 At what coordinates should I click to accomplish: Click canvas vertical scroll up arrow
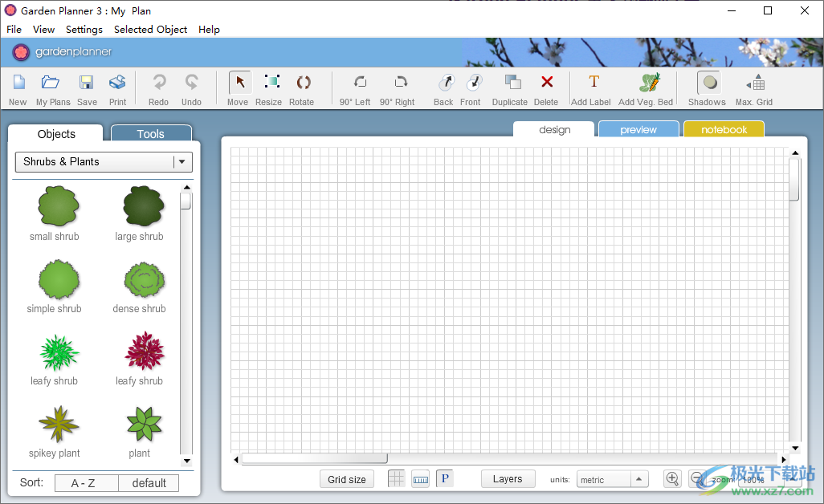(795, 152)
